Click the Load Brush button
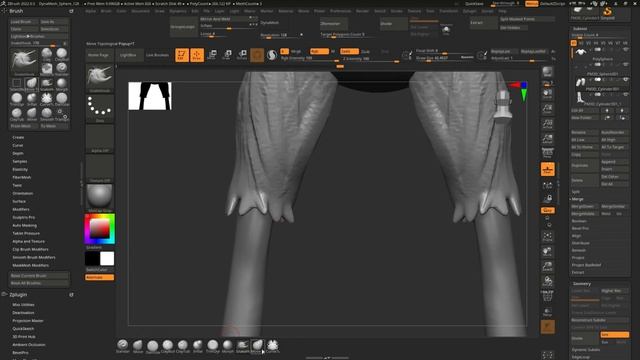Image resolution: width=640 pixels, height=360 pixels. click(24, 22)
